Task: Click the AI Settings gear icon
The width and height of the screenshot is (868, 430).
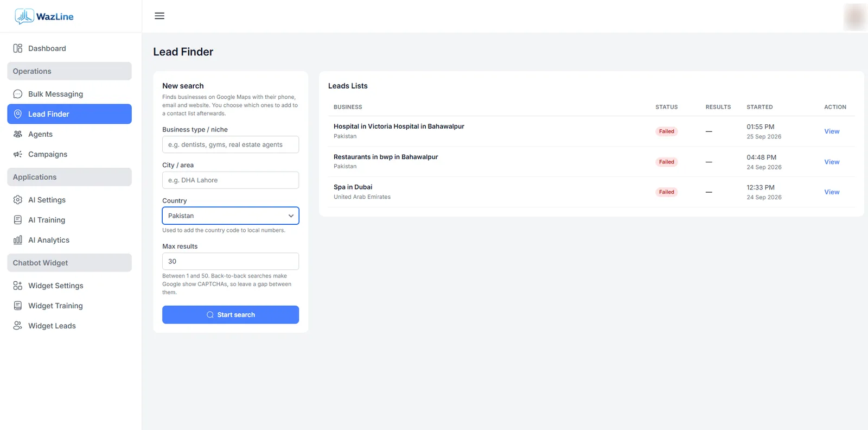Action: click(18, 200)
